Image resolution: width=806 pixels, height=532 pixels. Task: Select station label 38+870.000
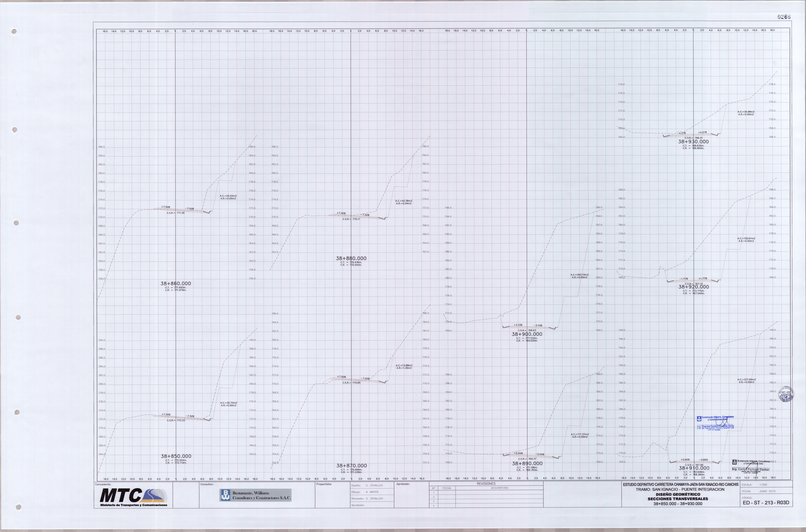352,466
